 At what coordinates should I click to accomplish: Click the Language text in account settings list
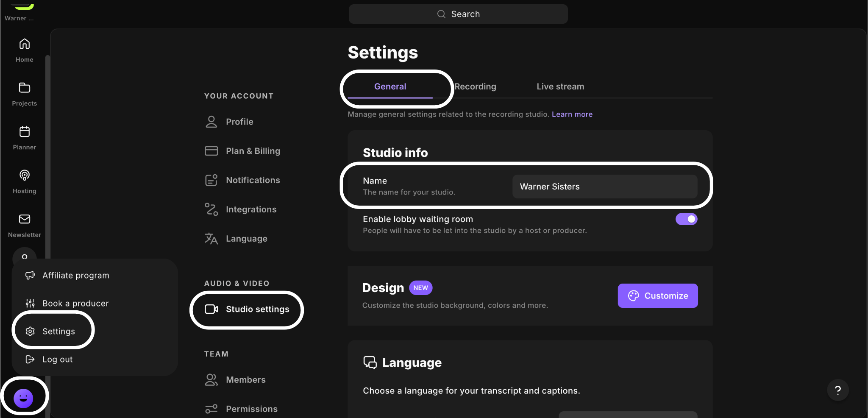click(247, 239)
